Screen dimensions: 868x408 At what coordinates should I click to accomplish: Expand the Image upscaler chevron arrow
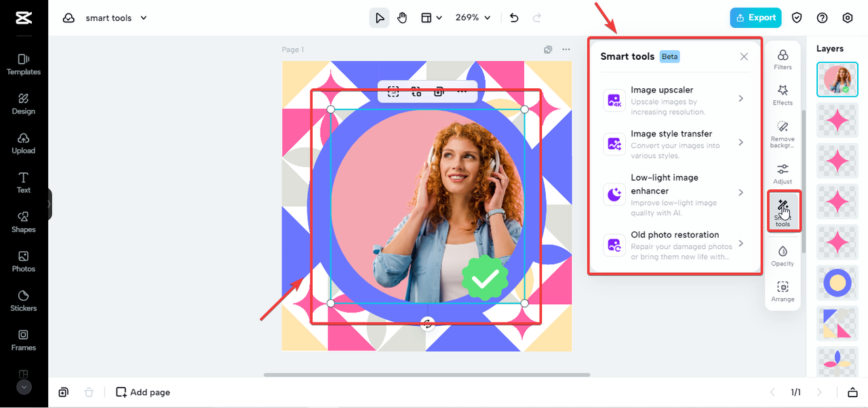741,98
